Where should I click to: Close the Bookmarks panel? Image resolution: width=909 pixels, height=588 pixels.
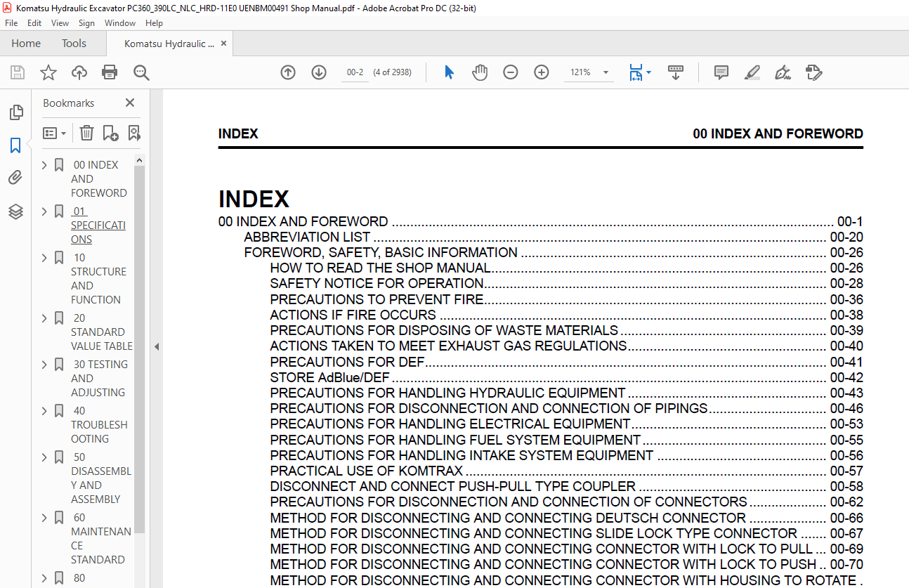point(129,103)
